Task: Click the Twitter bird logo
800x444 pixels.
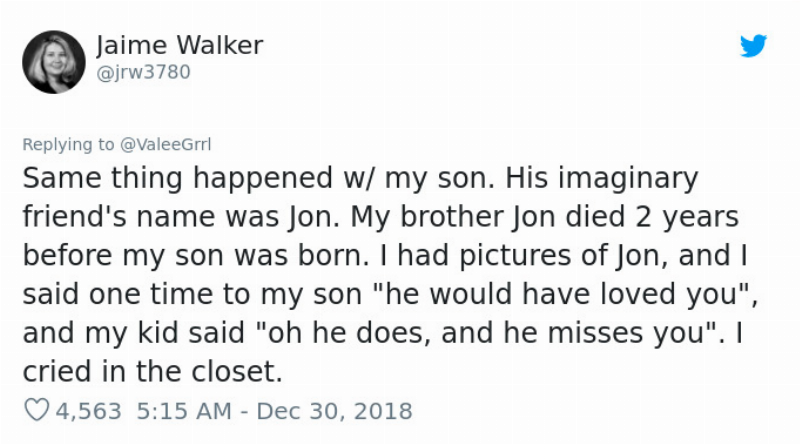Action: tap(753, 46)
